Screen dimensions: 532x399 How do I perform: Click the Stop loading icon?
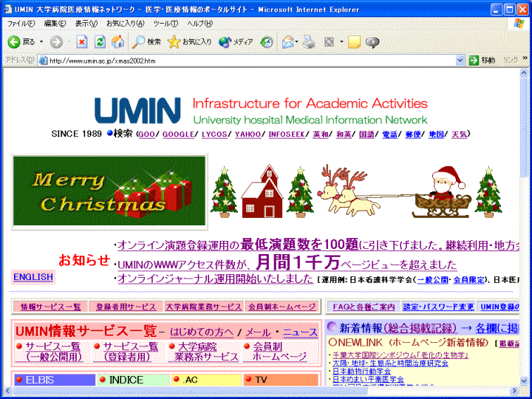click(82, 42)
